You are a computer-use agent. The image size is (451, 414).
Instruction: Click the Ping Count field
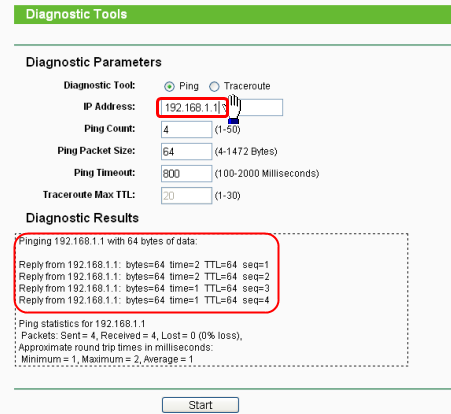[x=186, y=129]
